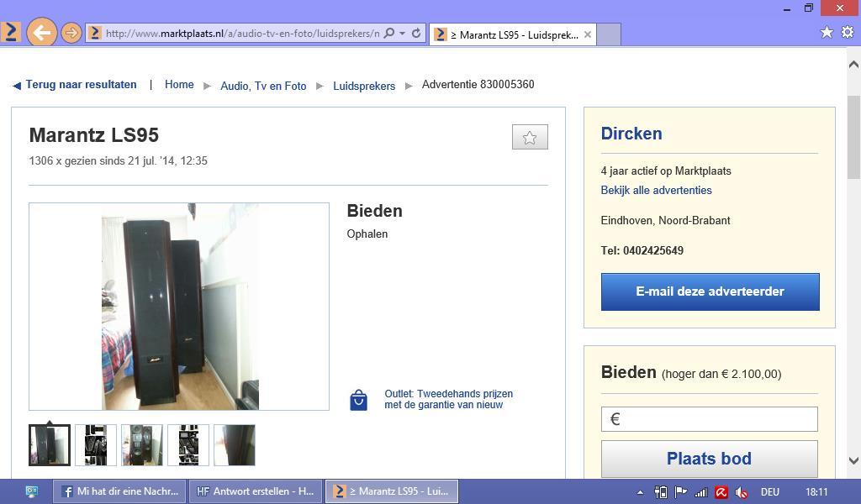Image resolution: width=861 pixels, height=504 pixels.
Task: Select the fifth thumbnail image
Action: click(235, 444)
